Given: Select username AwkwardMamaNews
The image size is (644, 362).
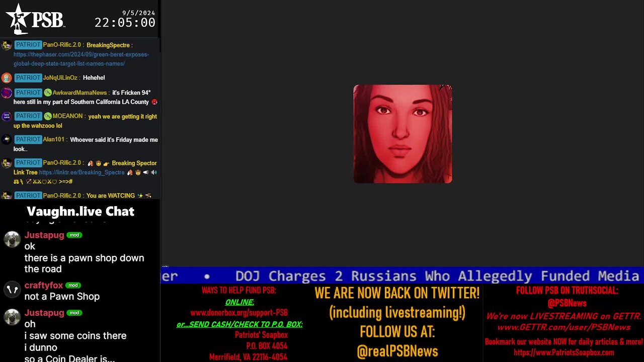Looking at the screenshot, I should click(x=79, y=93).
